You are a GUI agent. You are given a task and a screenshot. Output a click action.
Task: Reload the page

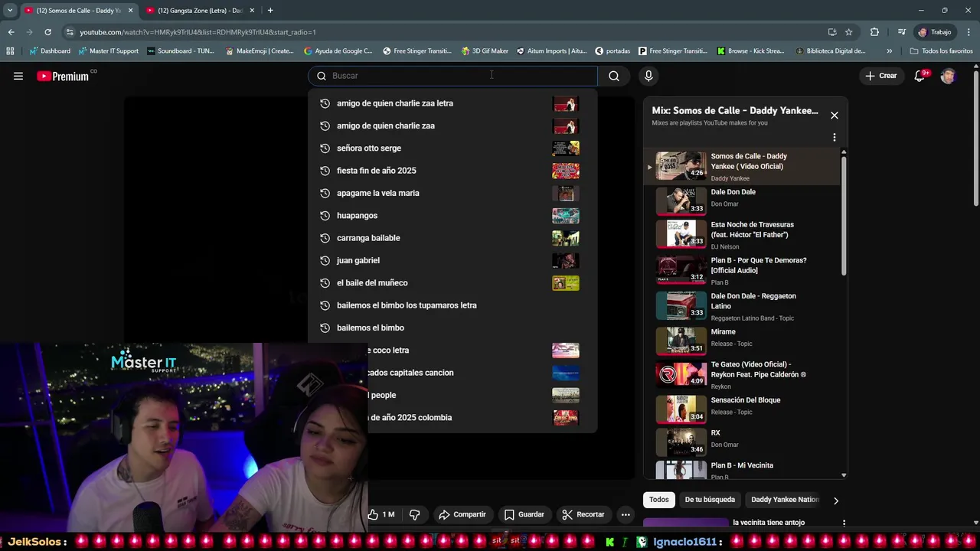pyautogui.click(x=47, y=32)
